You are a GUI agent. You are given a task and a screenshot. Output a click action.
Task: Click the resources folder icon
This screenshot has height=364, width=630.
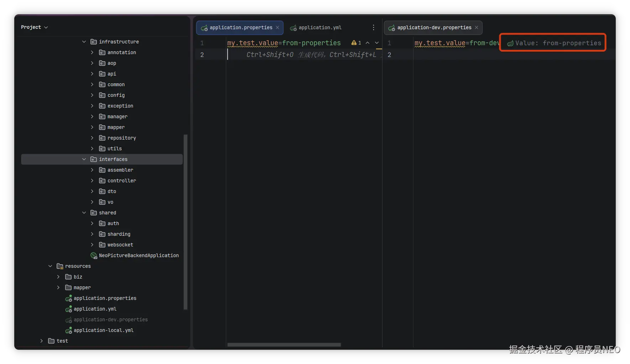coord(60,266)
